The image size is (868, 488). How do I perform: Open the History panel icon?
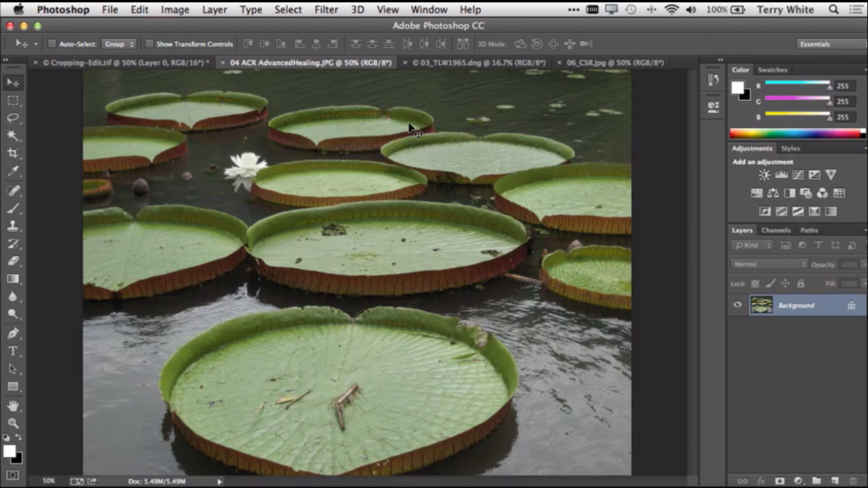[x=713, y=80]
